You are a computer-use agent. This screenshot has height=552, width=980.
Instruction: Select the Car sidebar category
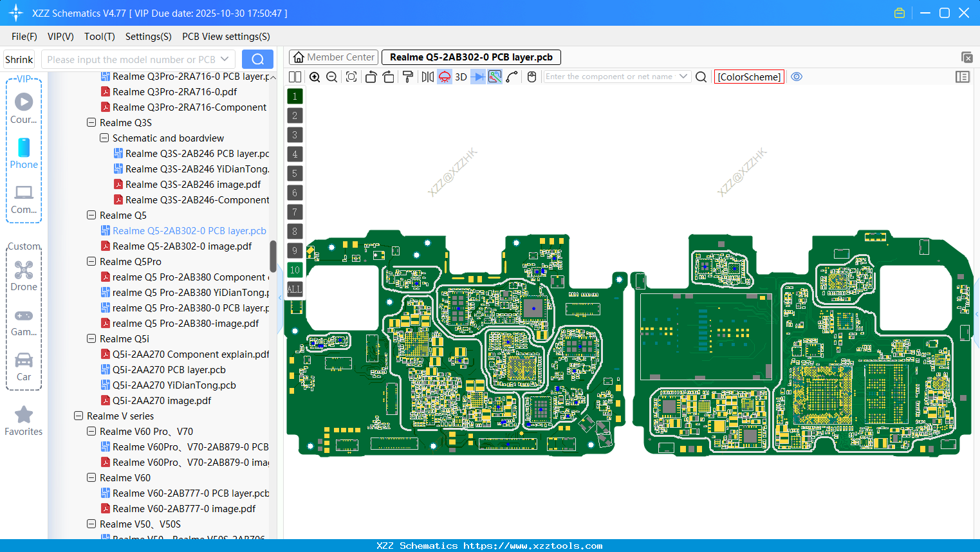pyautogui.click(x=24, y=367)
